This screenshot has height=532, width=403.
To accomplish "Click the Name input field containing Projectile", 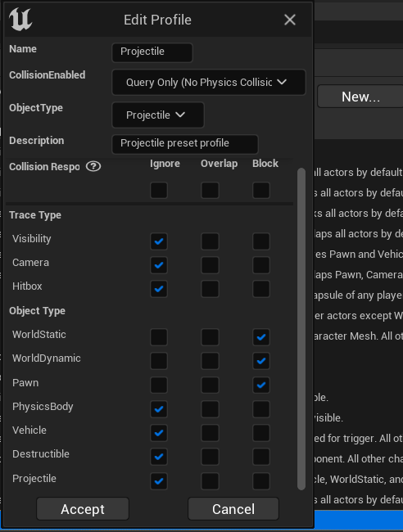I will (x=152, y=52).
